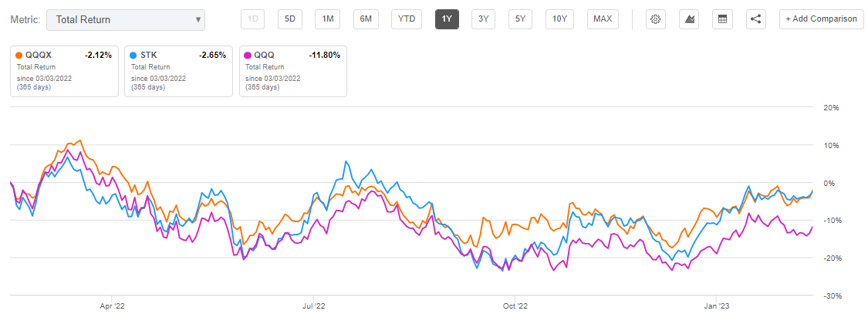
Task: Expand the Total Return metric dropdown
Action: tap(126, 20)
